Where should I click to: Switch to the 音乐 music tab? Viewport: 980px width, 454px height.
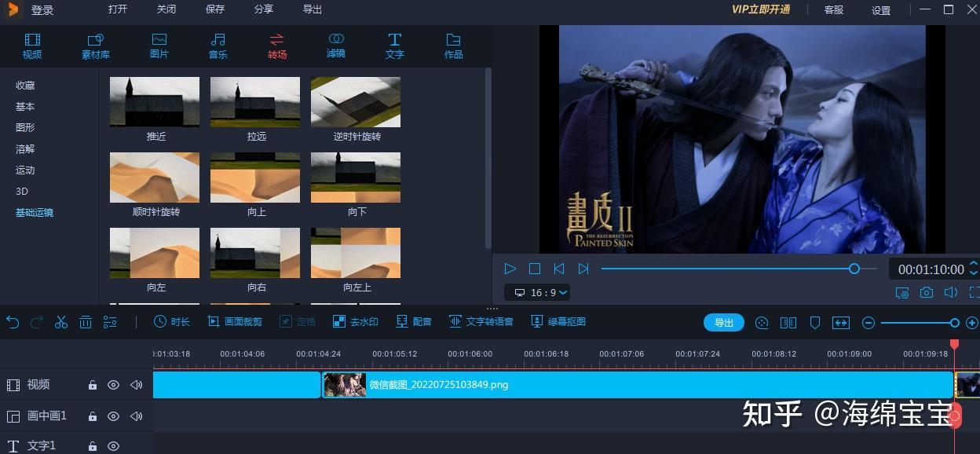point(218,46)
